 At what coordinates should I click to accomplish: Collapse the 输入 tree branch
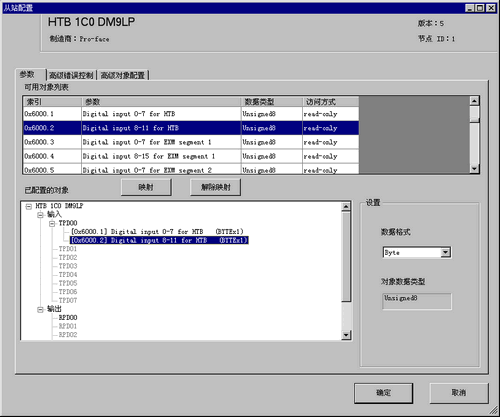pyautogui.click(x=40, y=215)
